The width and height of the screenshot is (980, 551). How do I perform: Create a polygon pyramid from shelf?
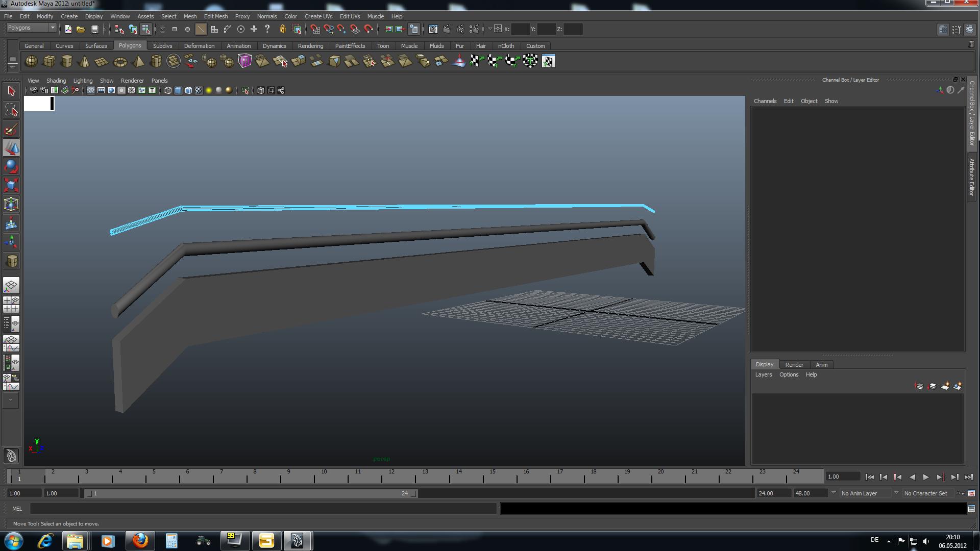tap(138, 61)
